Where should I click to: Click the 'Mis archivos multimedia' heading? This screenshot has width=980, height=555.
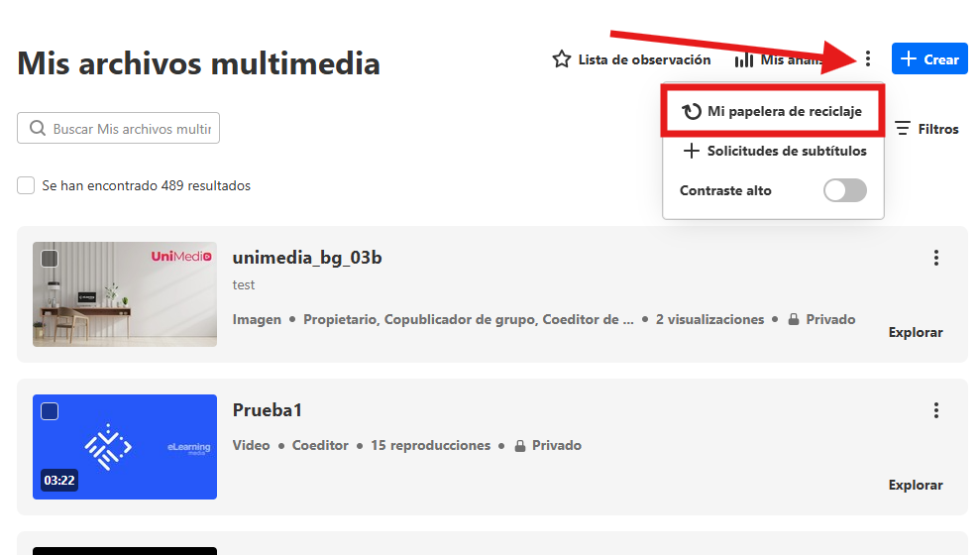pyautogui.click(x=199, y=63)
